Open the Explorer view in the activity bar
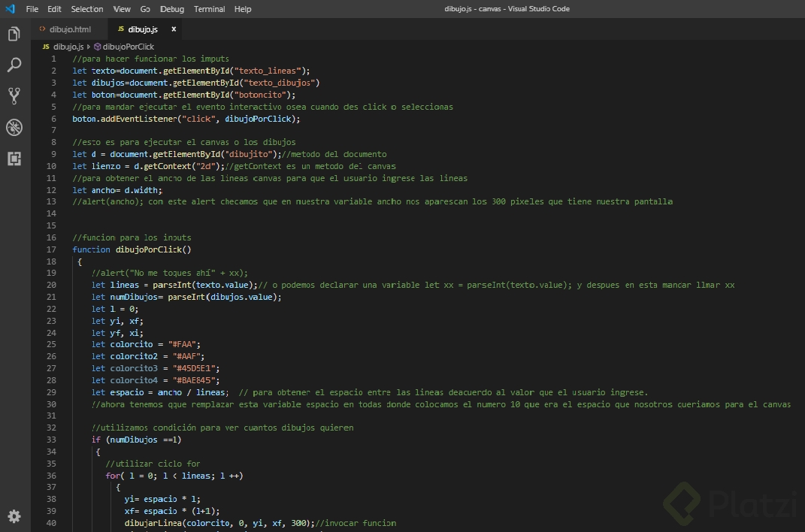Image resolution: width=805 pixels, height=532 pixels. point(14,35)
